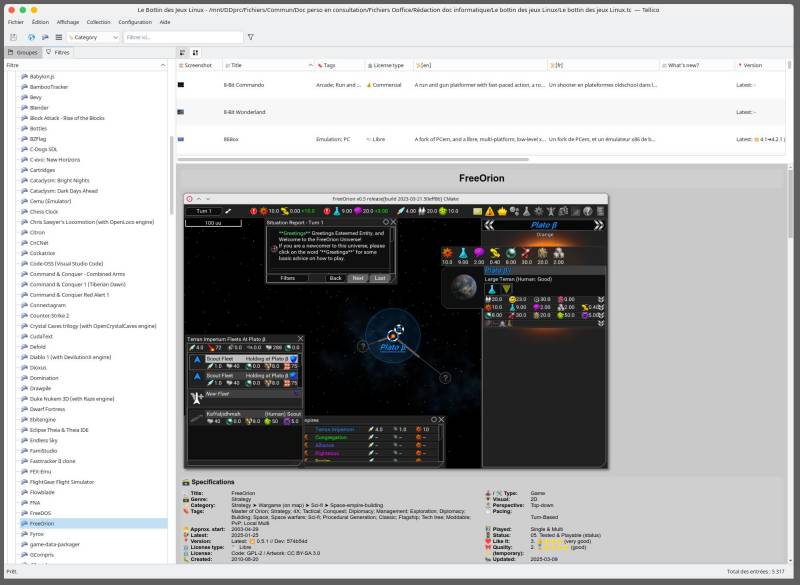Click the icon next to Dwarf Fortress

point(24,409)
